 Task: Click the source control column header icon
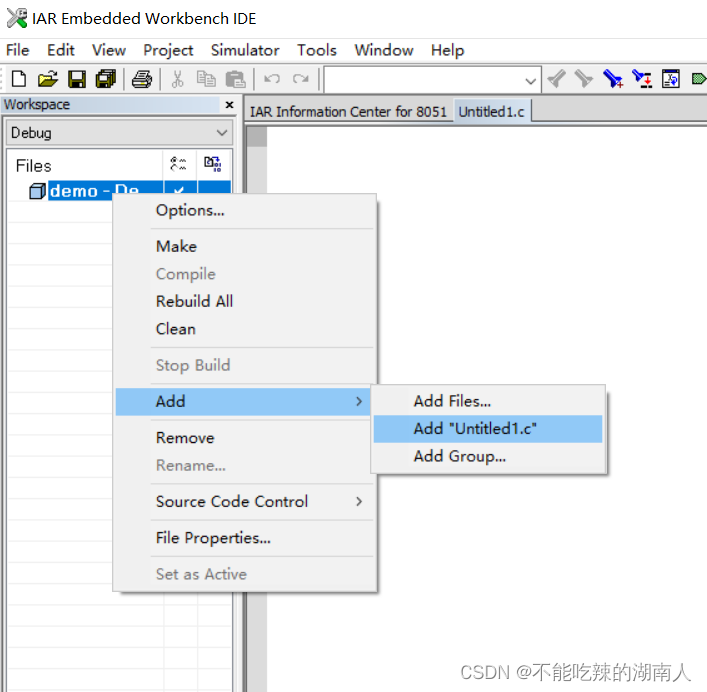tap(213, 164)
